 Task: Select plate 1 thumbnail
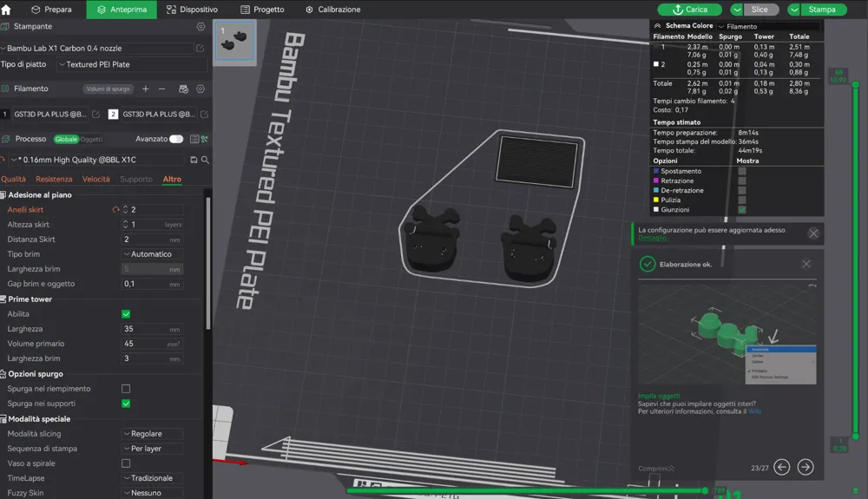point(234,41)
